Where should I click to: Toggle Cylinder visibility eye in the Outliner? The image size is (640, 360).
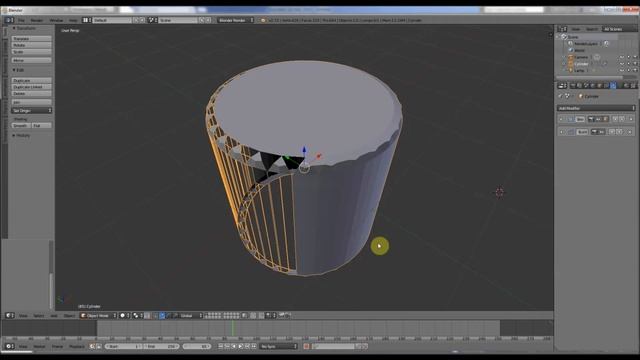coord(622,64)
